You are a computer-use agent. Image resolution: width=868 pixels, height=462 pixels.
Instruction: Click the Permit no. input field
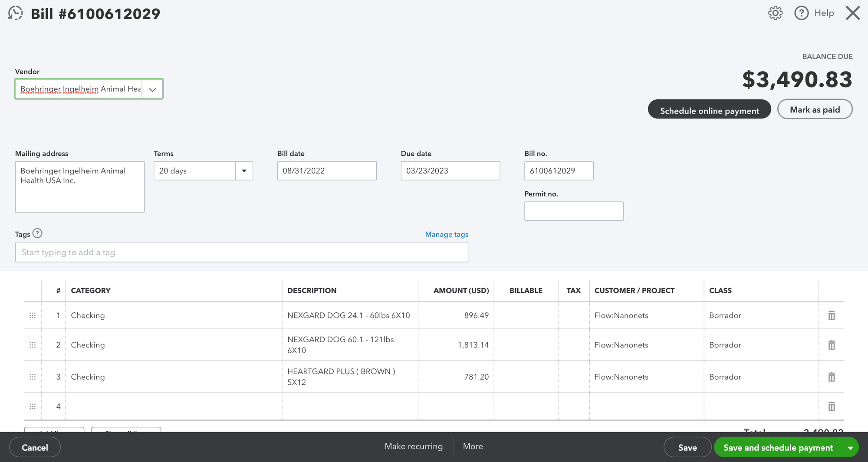(x=574, y=211)
